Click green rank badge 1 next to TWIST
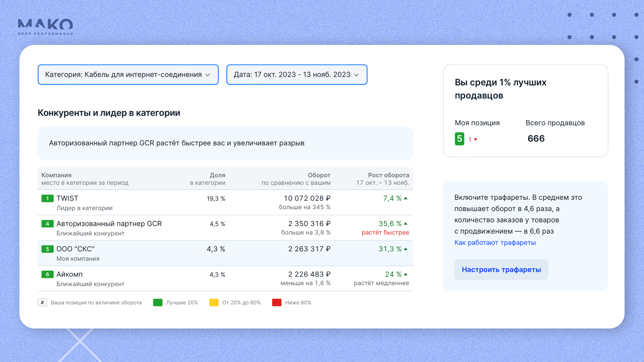 pyautogui.click(x=47, y=198)
